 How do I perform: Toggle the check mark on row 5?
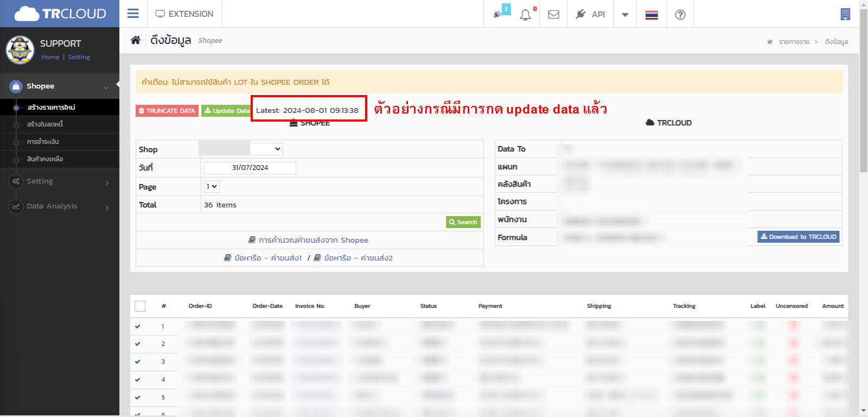(138, 397)
